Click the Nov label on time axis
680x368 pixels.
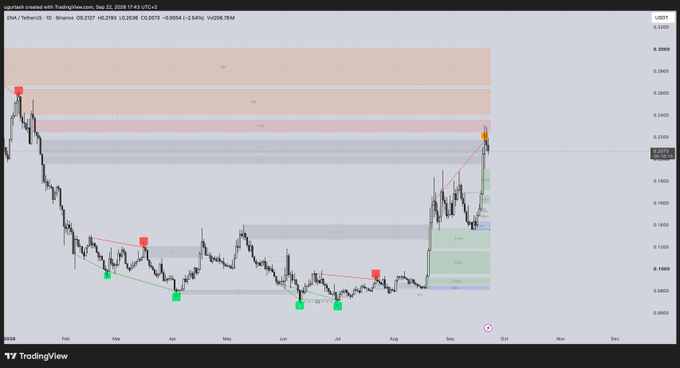[560, 339]
